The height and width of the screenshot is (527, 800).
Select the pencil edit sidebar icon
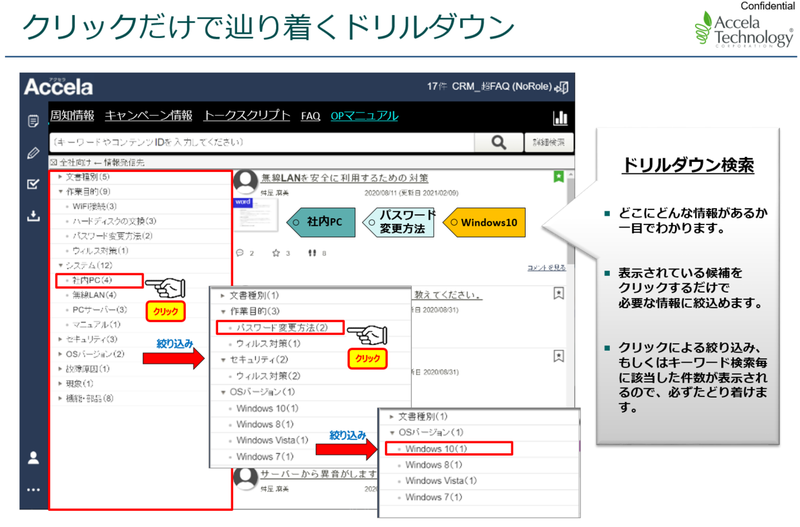(x=33, y=153)
